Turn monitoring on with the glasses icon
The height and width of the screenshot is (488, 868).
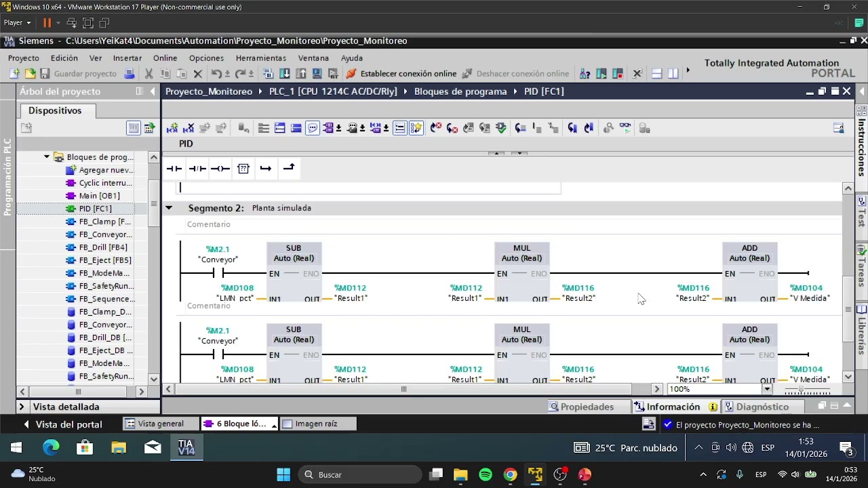click(x=625, y=127)
